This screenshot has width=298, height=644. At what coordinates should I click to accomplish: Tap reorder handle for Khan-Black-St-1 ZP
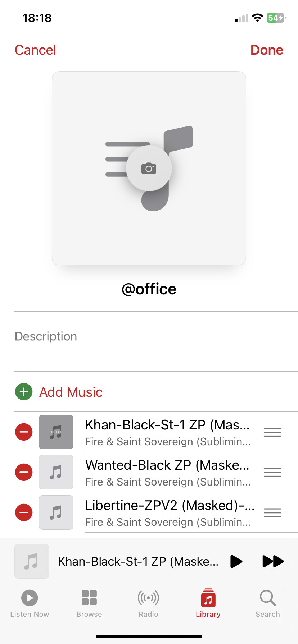coord(272,432)
